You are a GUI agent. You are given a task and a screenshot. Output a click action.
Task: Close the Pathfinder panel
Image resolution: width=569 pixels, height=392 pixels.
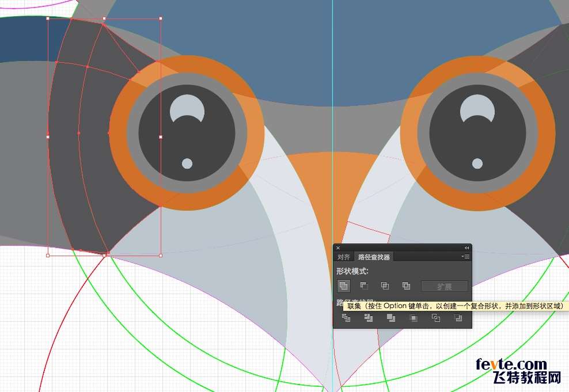[x=338, y=248]
